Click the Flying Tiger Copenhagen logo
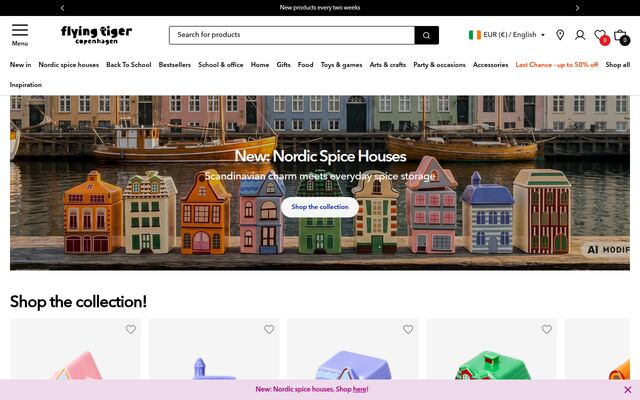Image resolution: width=640 pixels, height=400 pixels. 96,35
